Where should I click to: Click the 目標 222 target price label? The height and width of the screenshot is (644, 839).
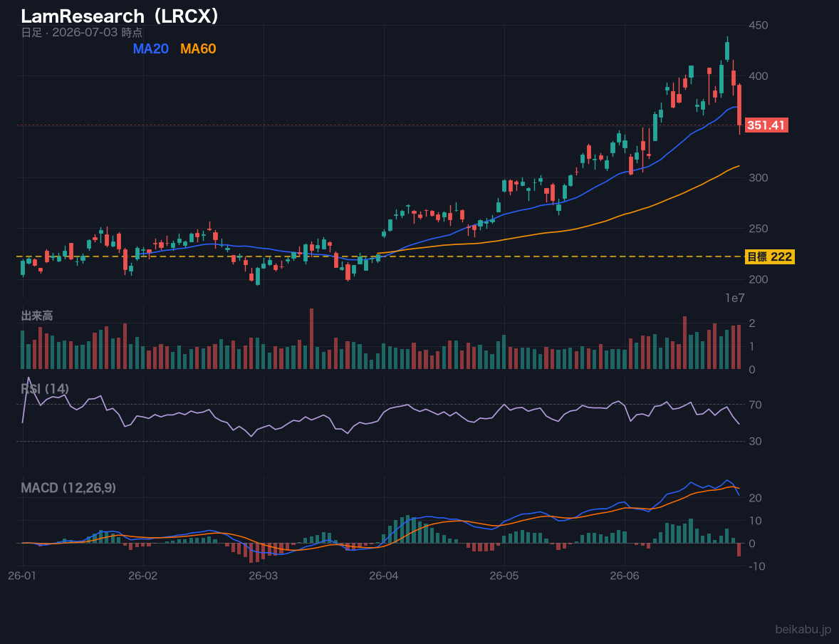769,257
